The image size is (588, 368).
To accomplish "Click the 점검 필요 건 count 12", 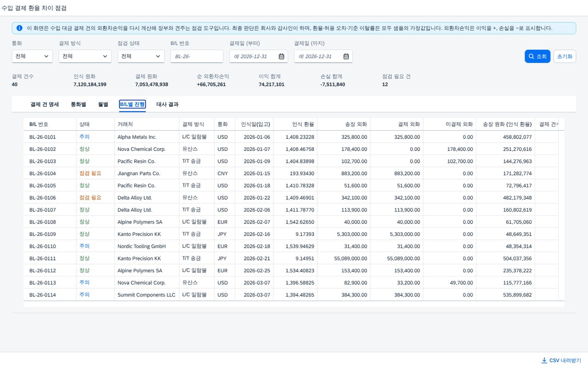I will (x=385, y=85).
